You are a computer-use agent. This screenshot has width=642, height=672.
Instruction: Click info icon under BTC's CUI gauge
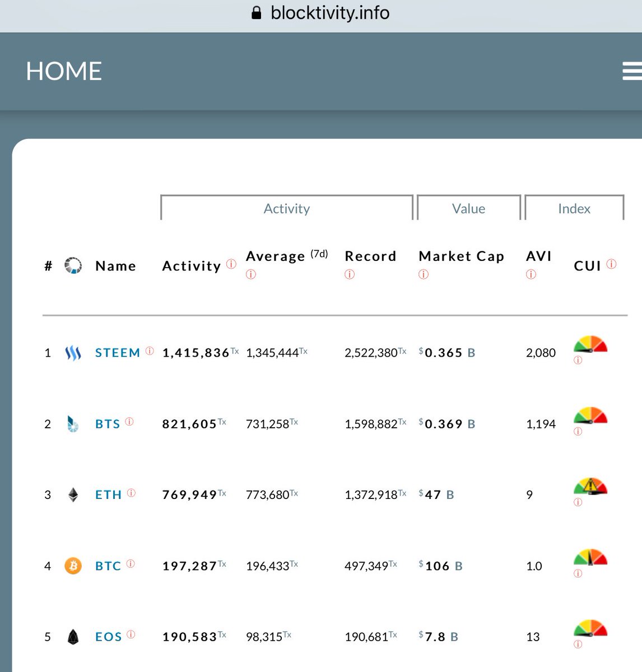point(578,573)
